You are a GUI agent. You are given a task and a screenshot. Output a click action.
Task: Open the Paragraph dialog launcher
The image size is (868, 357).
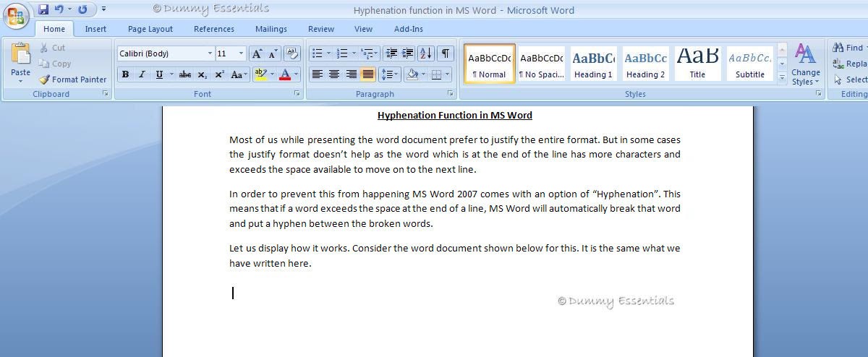click(x=451, y=94)
